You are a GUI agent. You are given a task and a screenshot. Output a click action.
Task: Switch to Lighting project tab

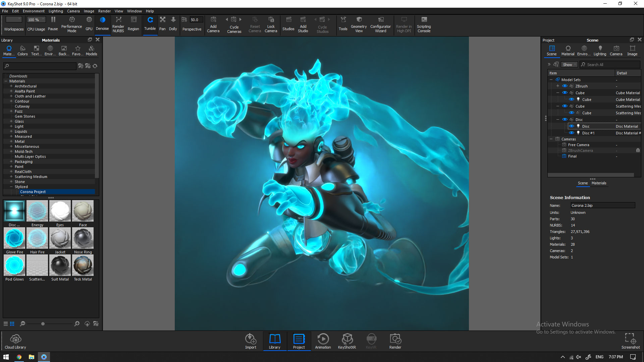tap(600, 51)
